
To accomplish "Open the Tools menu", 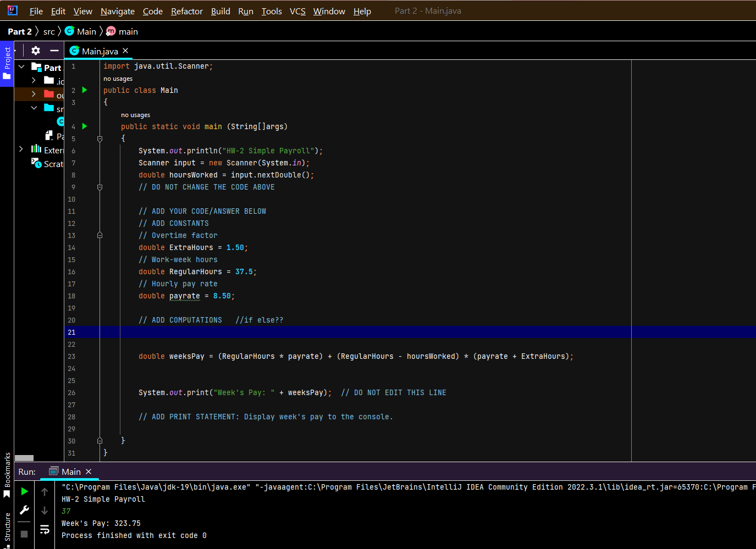I will click(272, 11).
